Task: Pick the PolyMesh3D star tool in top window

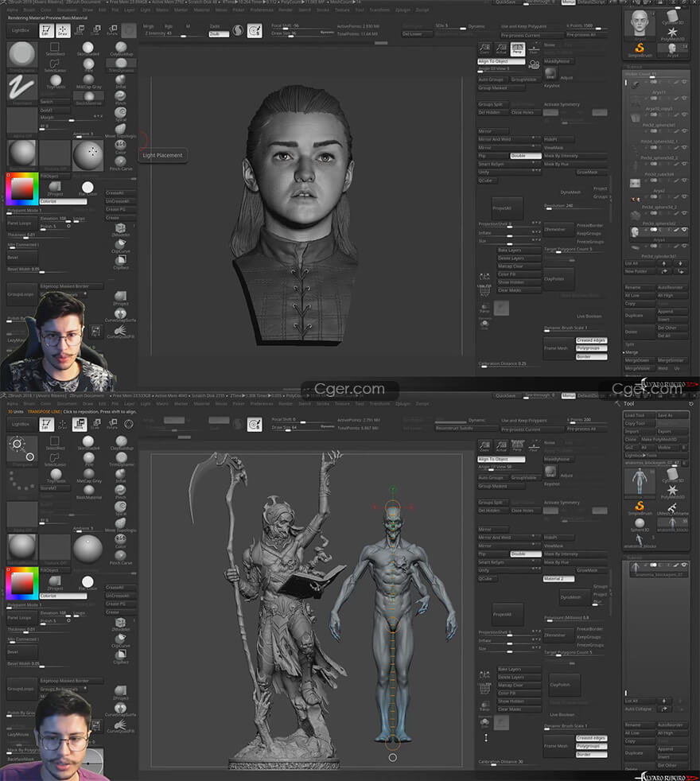Action: [x=673, y=34]
